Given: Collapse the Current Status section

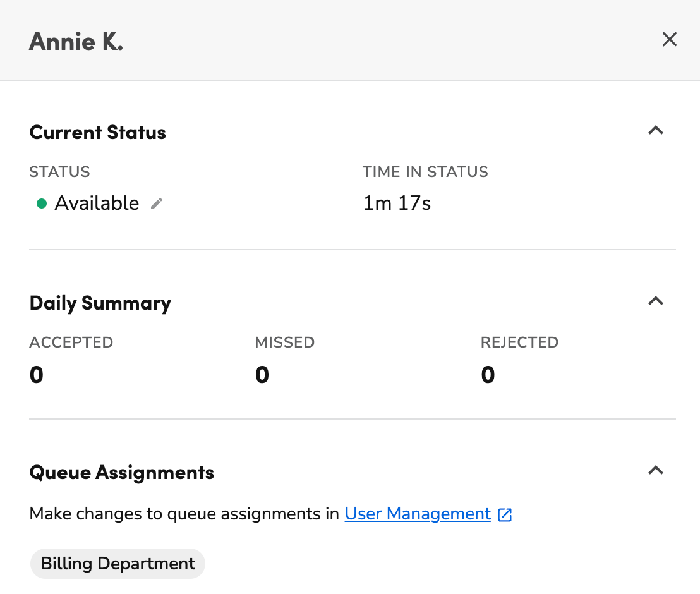Looking at the screenshot, I should (x=655, y=130).
